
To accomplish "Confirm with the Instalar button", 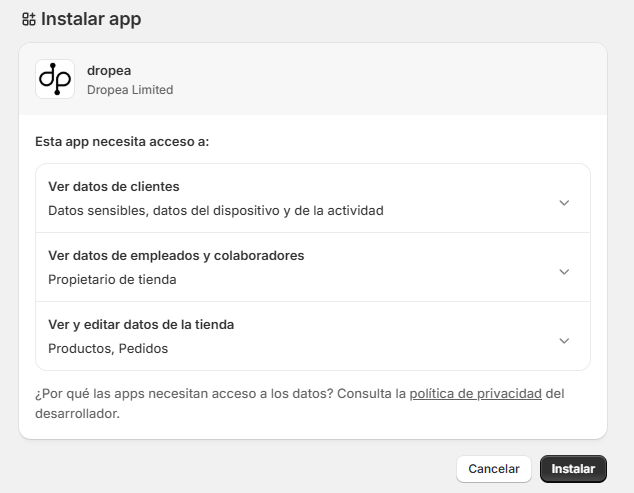I will pyautogui.click(x=573, y=469).
